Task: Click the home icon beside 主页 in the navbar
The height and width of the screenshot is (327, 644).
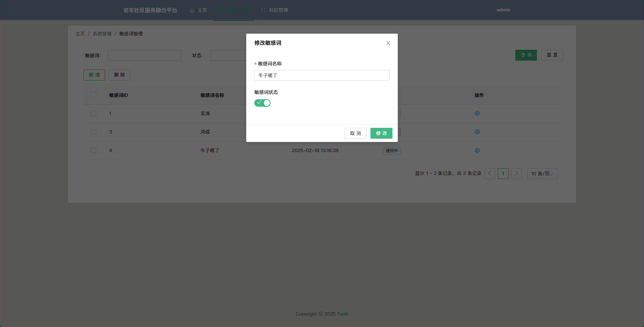Action: click(x=192, y=10)
